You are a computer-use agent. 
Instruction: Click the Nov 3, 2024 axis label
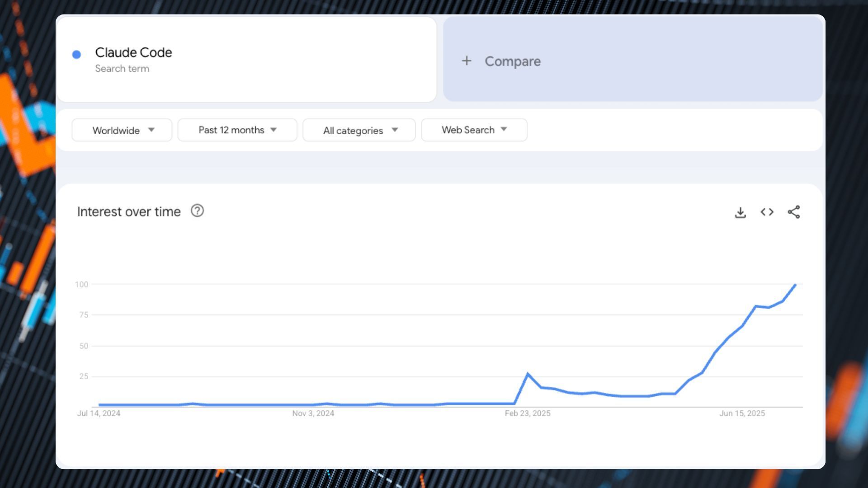(313, 413)
